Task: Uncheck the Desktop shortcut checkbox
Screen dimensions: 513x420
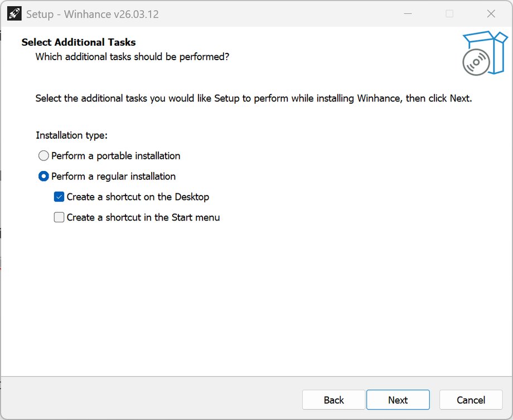Action: click(59, 197)
